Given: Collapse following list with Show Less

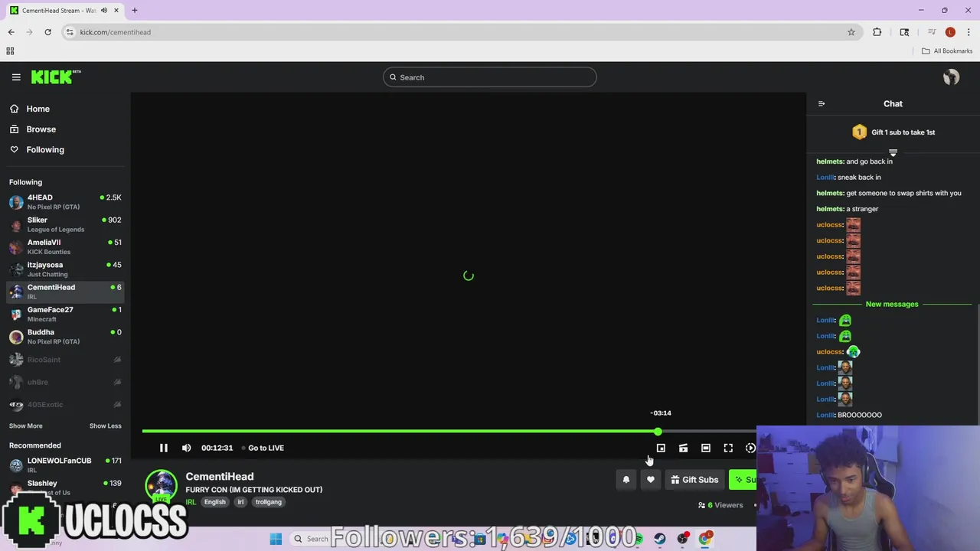Looking at the screenshot, I should pos(105,426).
